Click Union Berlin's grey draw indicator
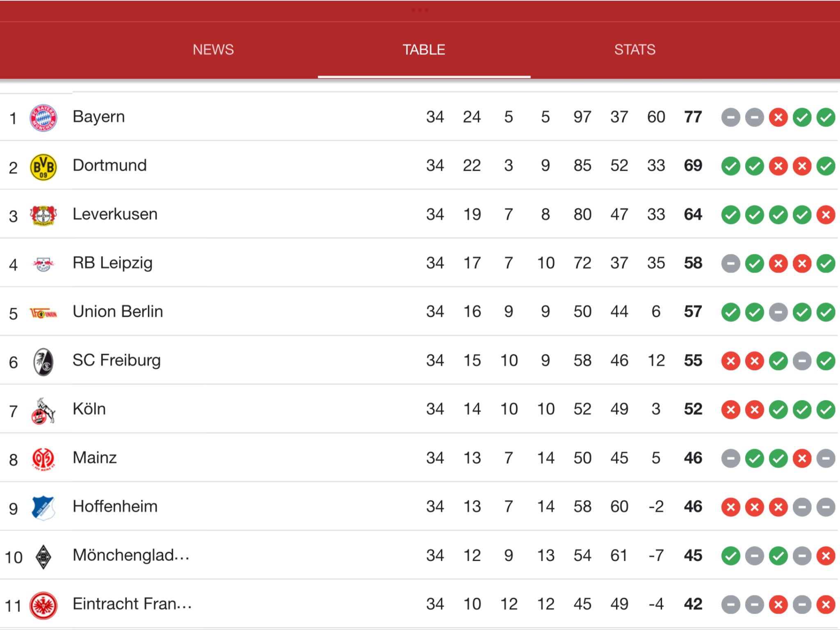Screen dimensions: 840x630 778,313
